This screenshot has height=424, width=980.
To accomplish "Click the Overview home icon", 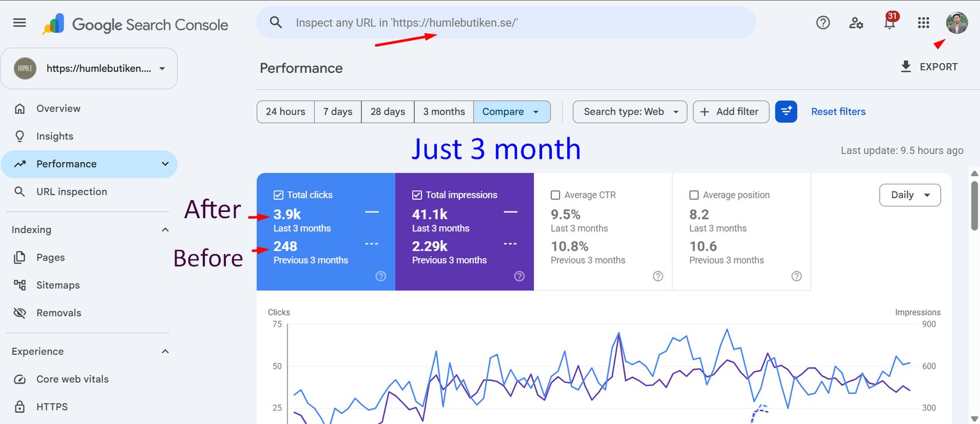I will point(20,108).
